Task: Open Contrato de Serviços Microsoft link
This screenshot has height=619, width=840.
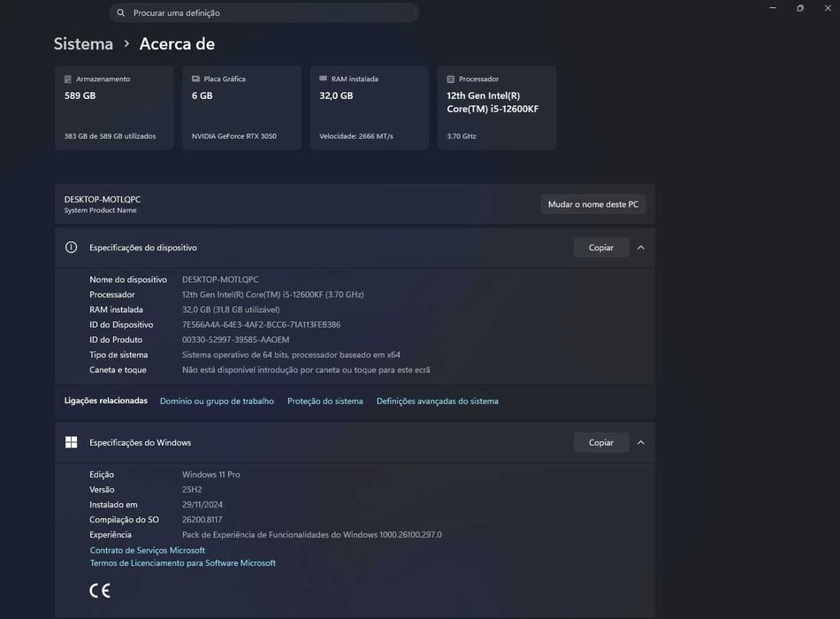Action: tap(148, 550)
